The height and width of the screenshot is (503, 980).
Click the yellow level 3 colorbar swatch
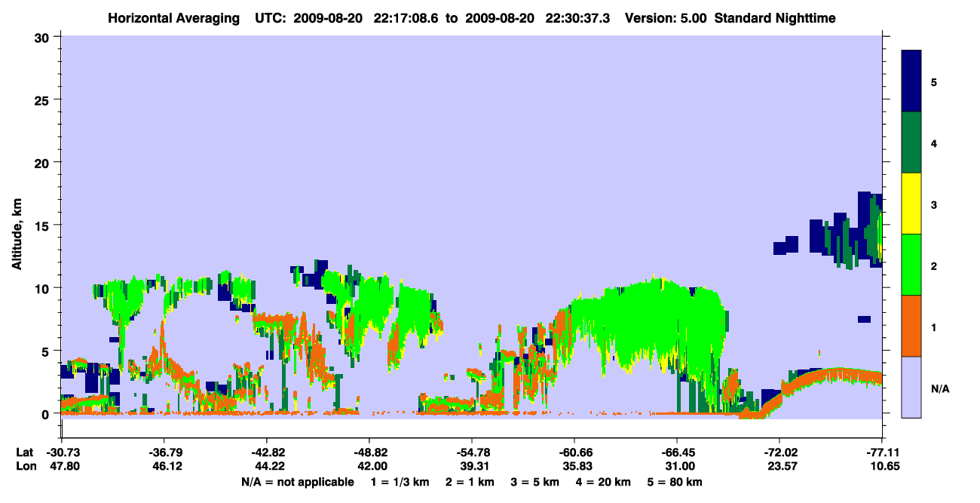click(x=911, y=204)
